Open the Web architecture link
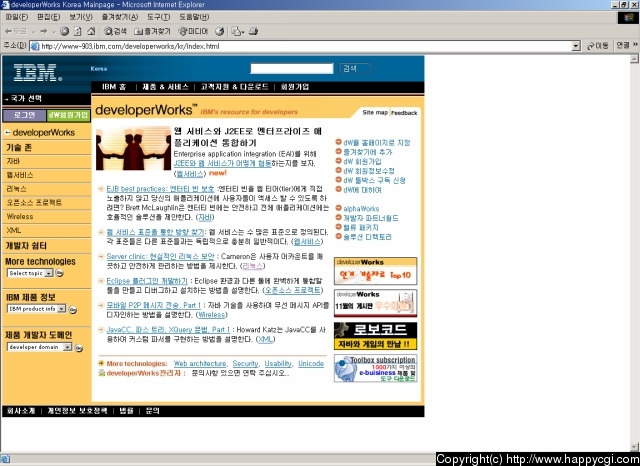Screen dimensions: 640x466 (200, 364)
